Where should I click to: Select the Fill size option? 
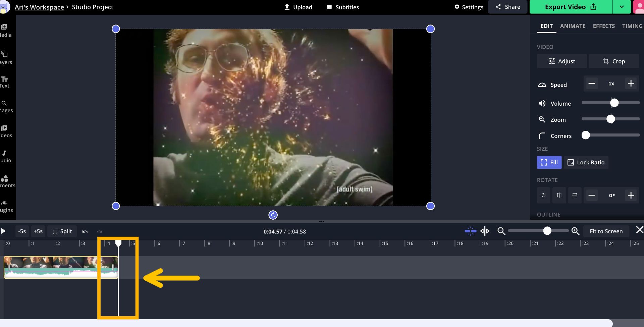pos(549,162)
